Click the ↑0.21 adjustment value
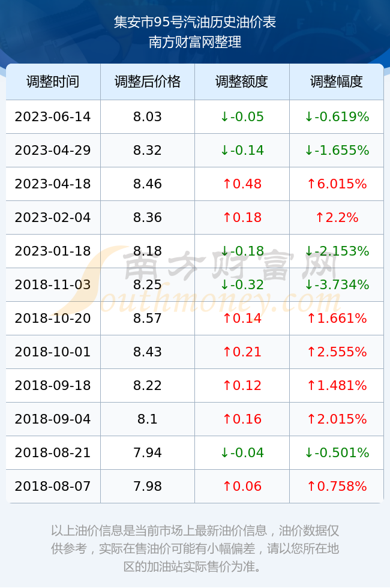The image size is (390, 588). tap(242, 352)
